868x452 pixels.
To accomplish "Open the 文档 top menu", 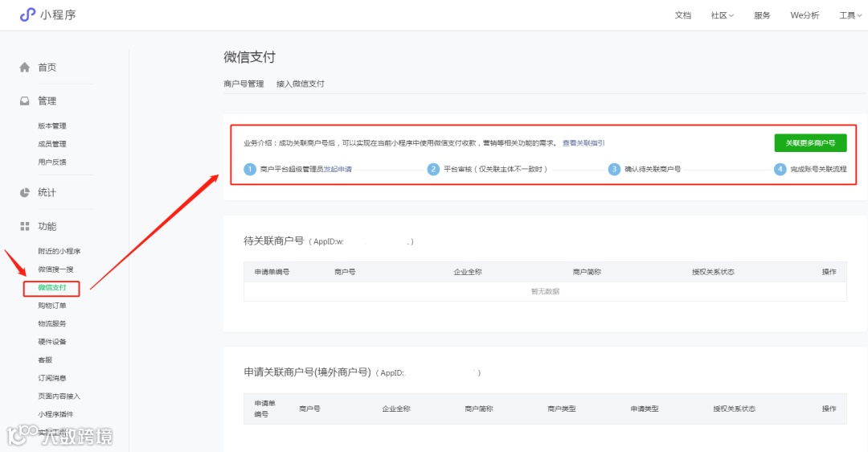I will (682, 15).
